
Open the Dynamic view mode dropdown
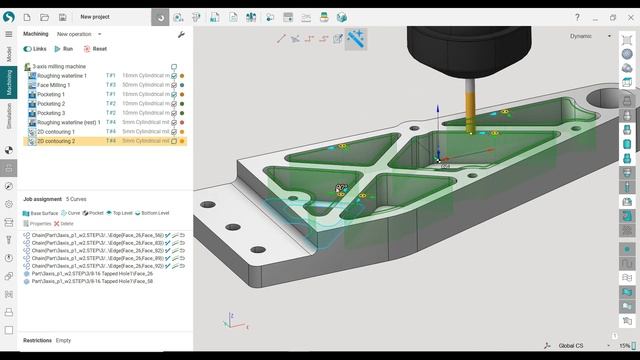(591, 36)
